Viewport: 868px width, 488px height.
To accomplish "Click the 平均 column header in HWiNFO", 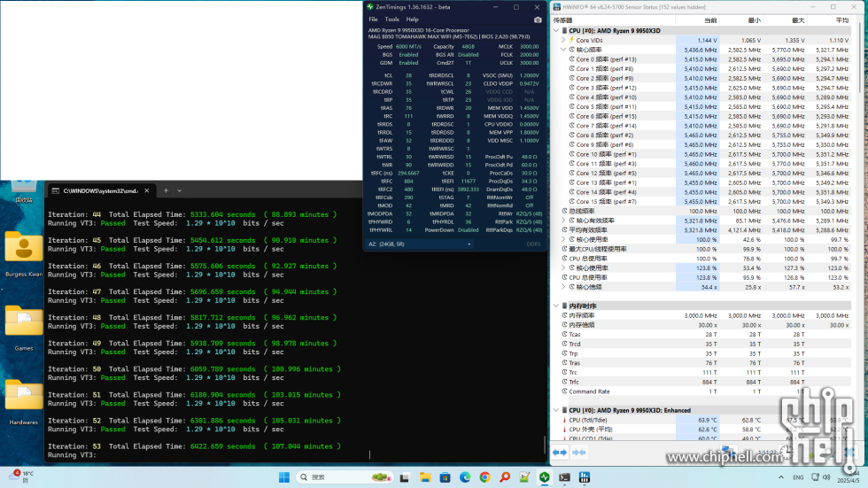I will (x=841, y=20).
